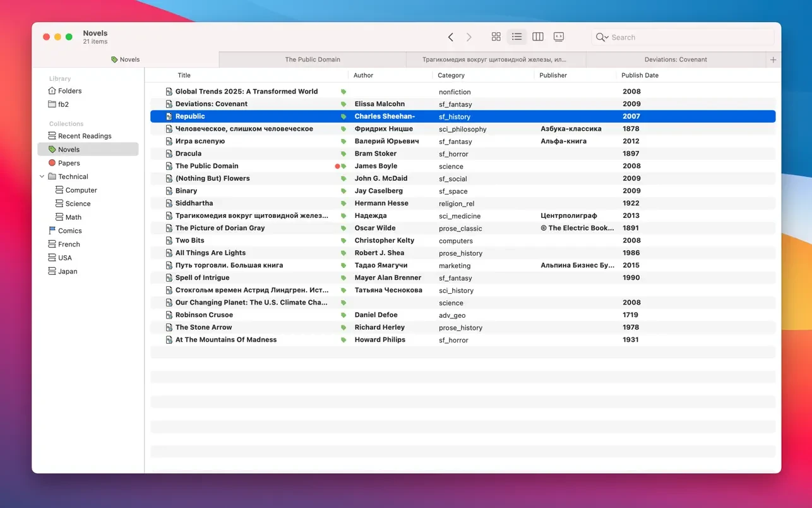The width and height of the screenshot is (812, 508).
Task: Select the Papers collection
Action: [69, 163]
